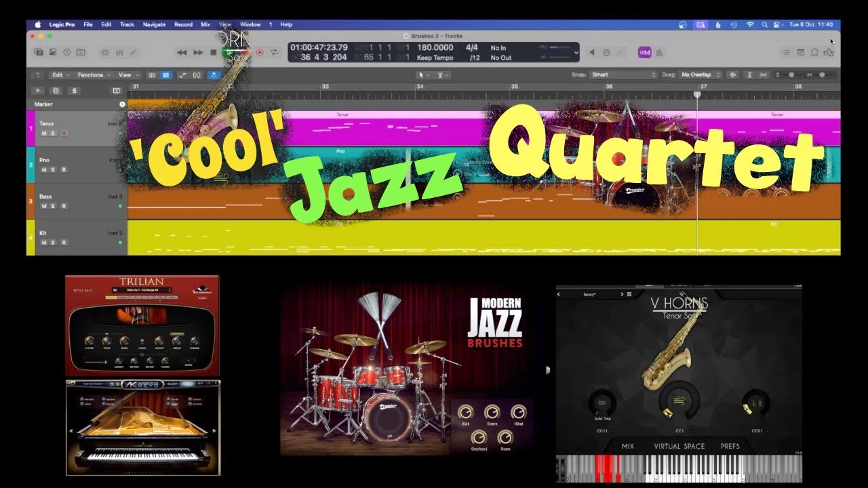The width and height of the screenshot is (868, 488).
Task: Click the waveform zoom button
Action: (x=733, y=75)
